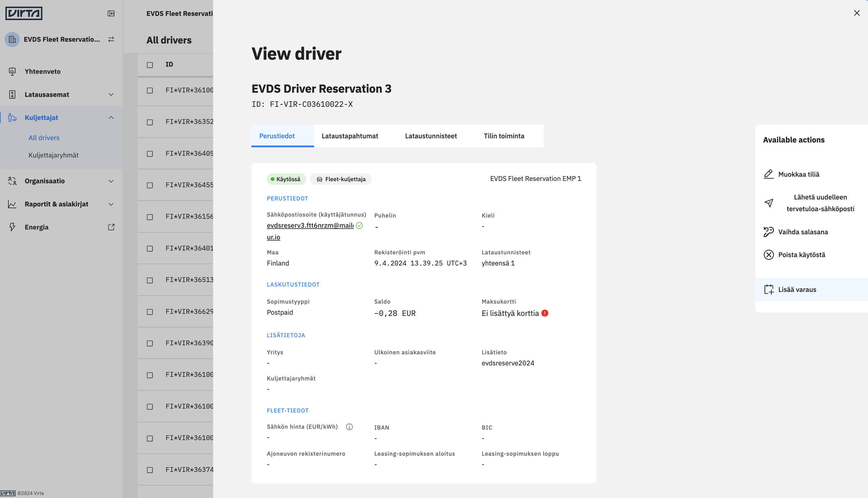Viewport: 868px width, 498px height.
Task: Click Lisää varaus action
Action: click(x=811, y=289)
